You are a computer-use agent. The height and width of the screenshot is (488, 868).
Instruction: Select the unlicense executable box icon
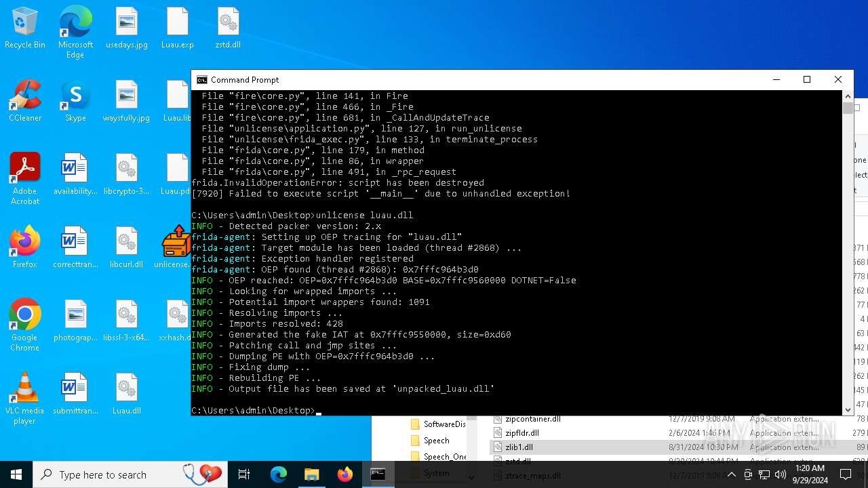click(176, 248)
